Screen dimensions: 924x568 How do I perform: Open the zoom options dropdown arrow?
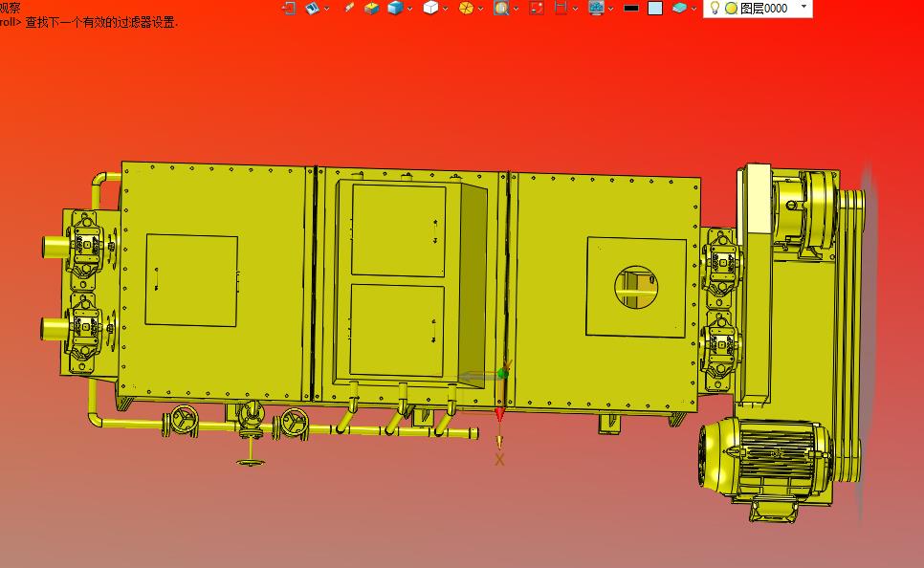tap(517, 9)
